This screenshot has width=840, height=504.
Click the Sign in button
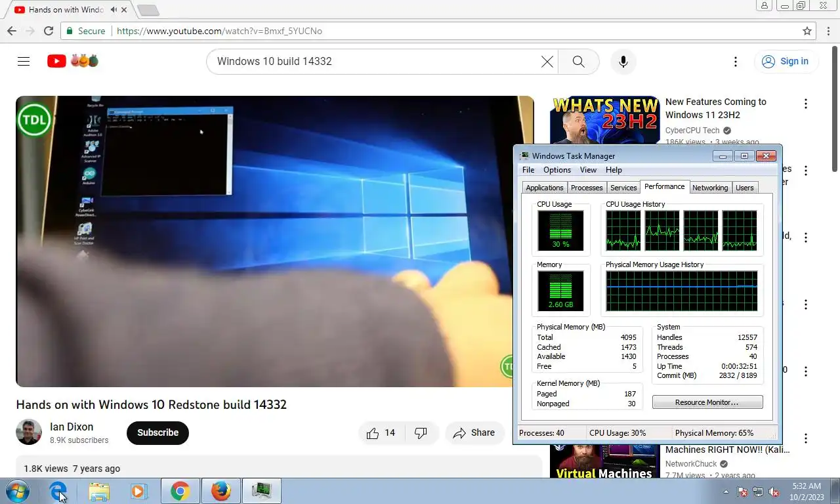pos(786,61)
